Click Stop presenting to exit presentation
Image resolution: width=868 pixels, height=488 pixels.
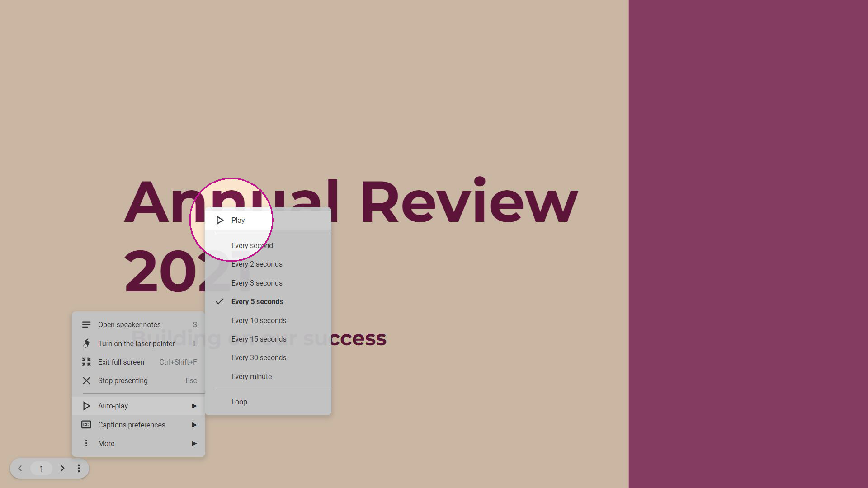click(x=123, y=380)
